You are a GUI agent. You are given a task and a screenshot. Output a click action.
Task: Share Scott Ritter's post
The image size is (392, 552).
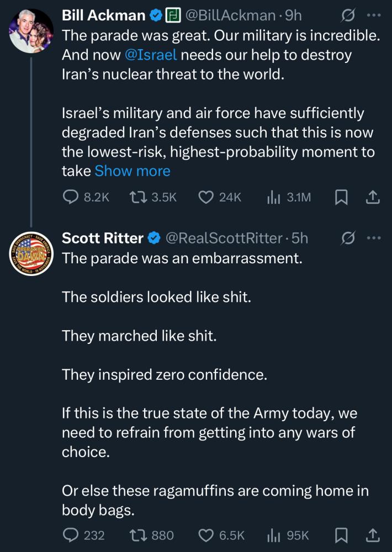pyautogui.click(x=373, y=535)
